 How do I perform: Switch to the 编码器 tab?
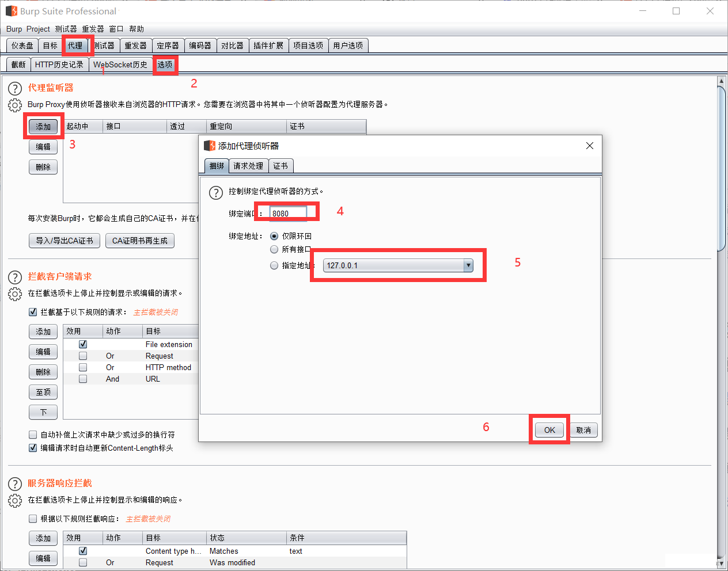point(200,45)
